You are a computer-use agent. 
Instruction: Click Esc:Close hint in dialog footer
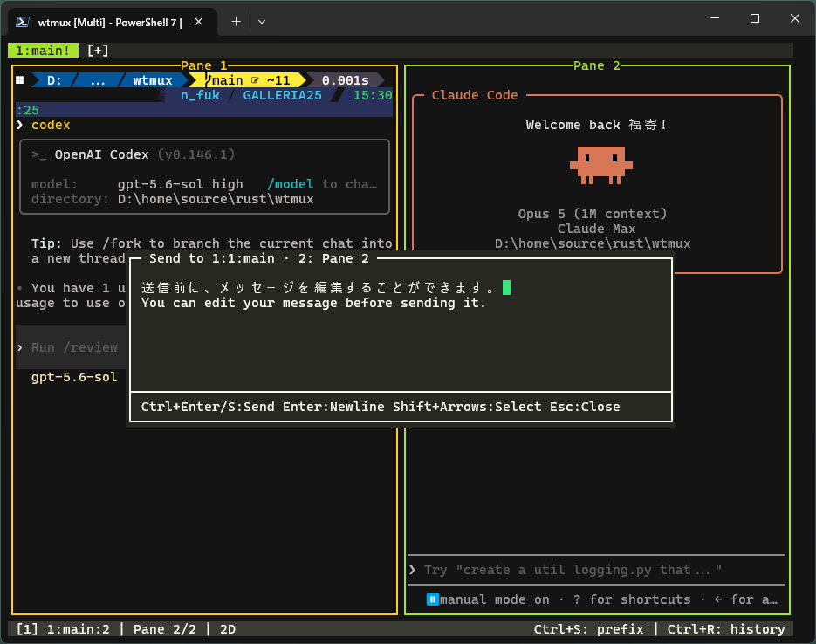585,407
